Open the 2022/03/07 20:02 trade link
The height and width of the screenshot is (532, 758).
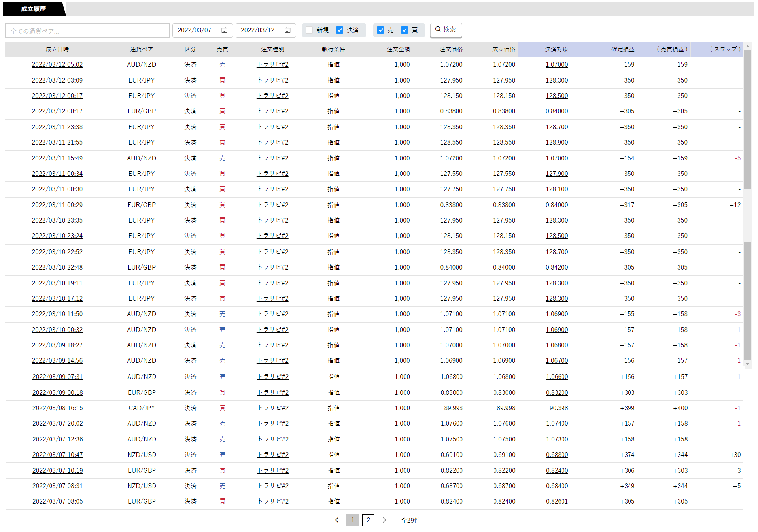[x=58, y=424]
